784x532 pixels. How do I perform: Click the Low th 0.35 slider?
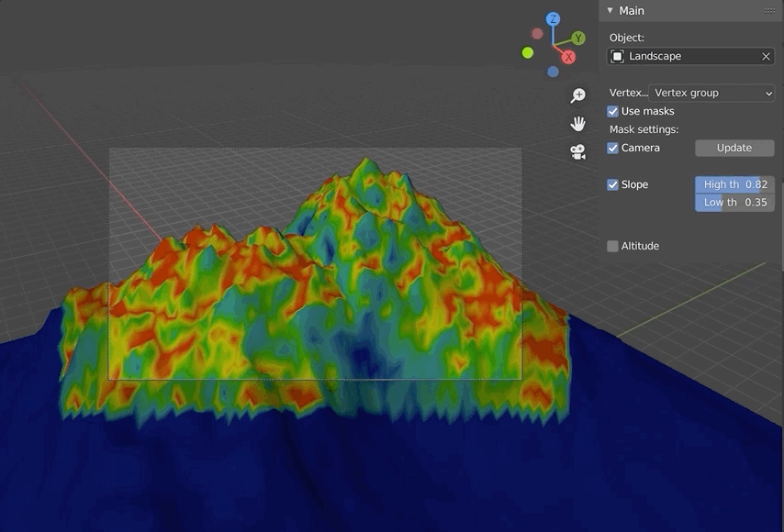point(734,203)
